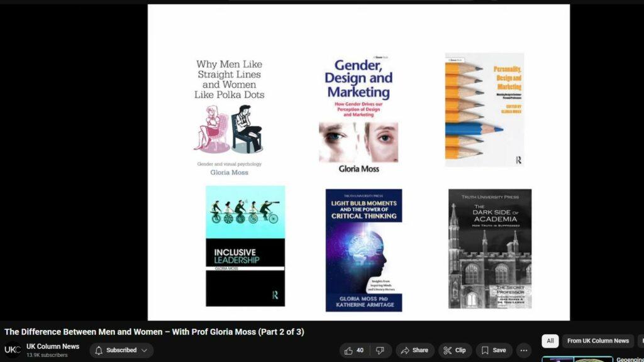This screenshot has height=362, width=644.
Task: Click the Polka Dots book cover
Action: point(229,118)
